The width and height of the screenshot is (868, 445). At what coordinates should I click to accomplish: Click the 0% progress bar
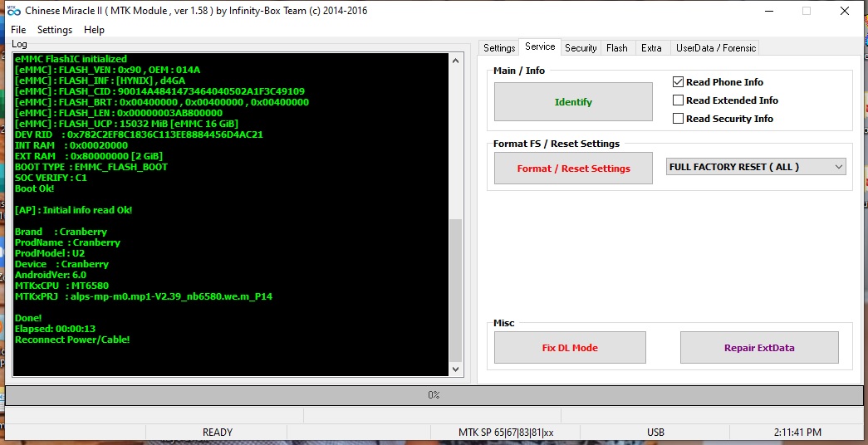(x=434, y=395)
